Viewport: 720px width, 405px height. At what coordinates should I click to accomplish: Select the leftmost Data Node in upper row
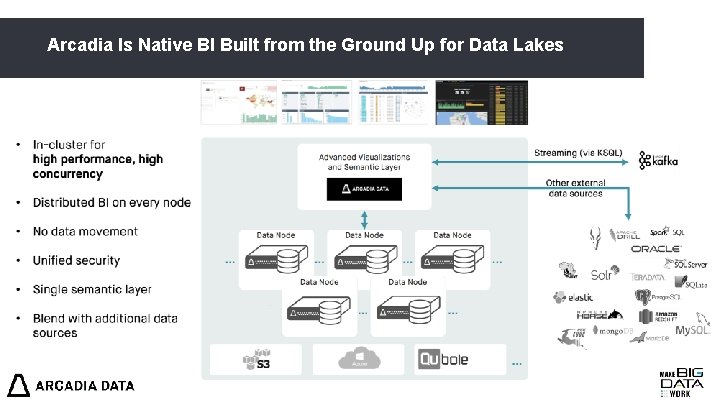coord(276,259)
